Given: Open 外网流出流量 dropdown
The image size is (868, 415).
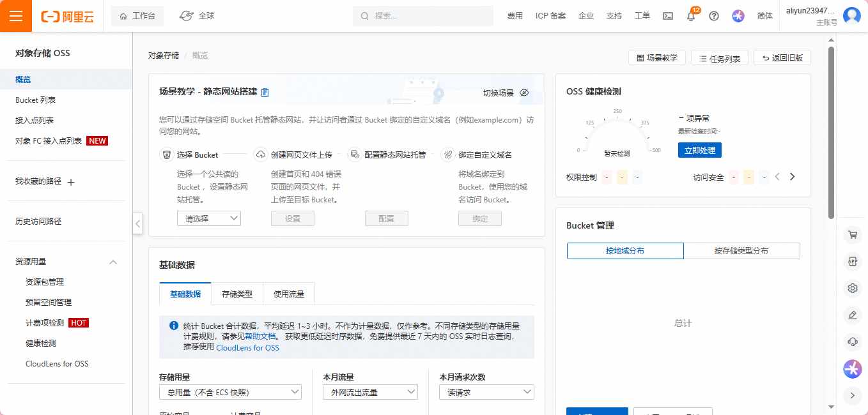Looking at the screenshot, I should point(370,392).
